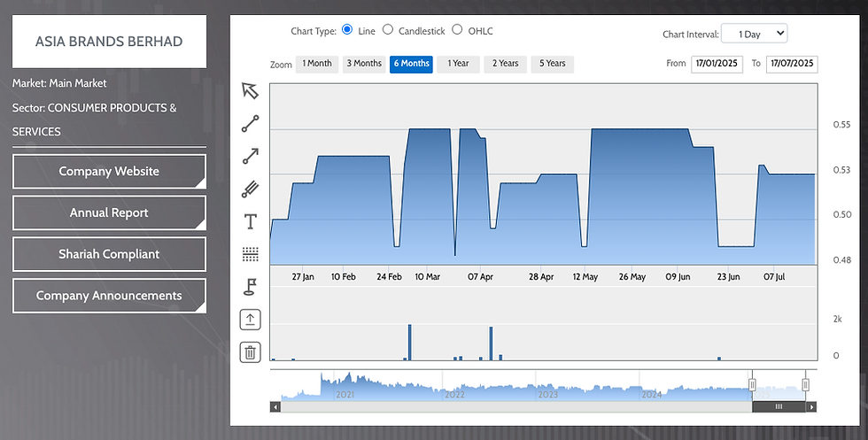Click the navigator scrollbar thumb
This screenshot has height=440, width=868.
pyautogui.click(x=779, y=406)
